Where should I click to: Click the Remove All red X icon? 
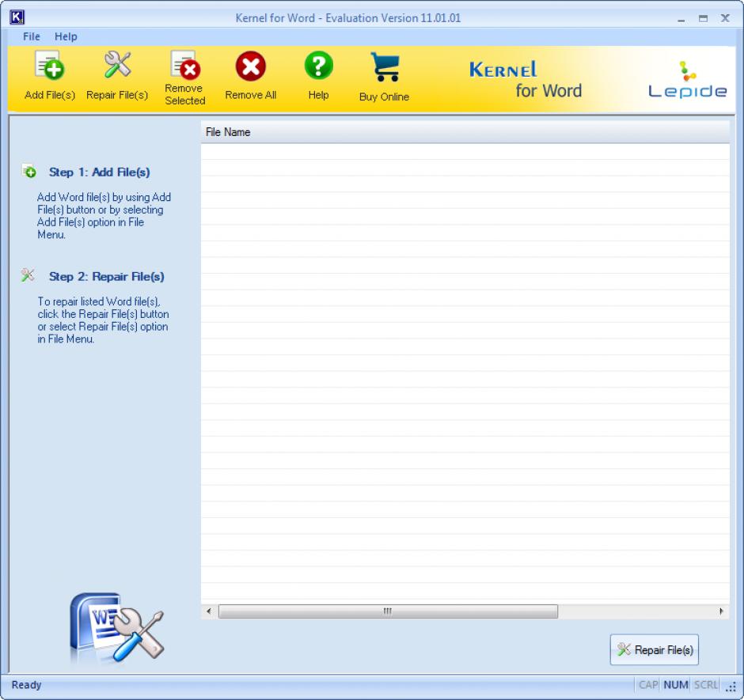(x=251, y=66)
